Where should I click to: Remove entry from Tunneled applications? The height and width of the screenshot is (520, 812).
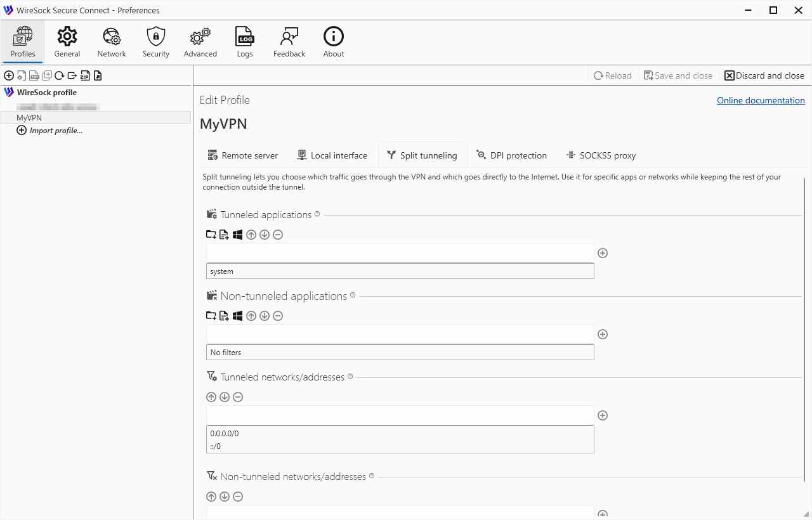click(x=278, y=235)
